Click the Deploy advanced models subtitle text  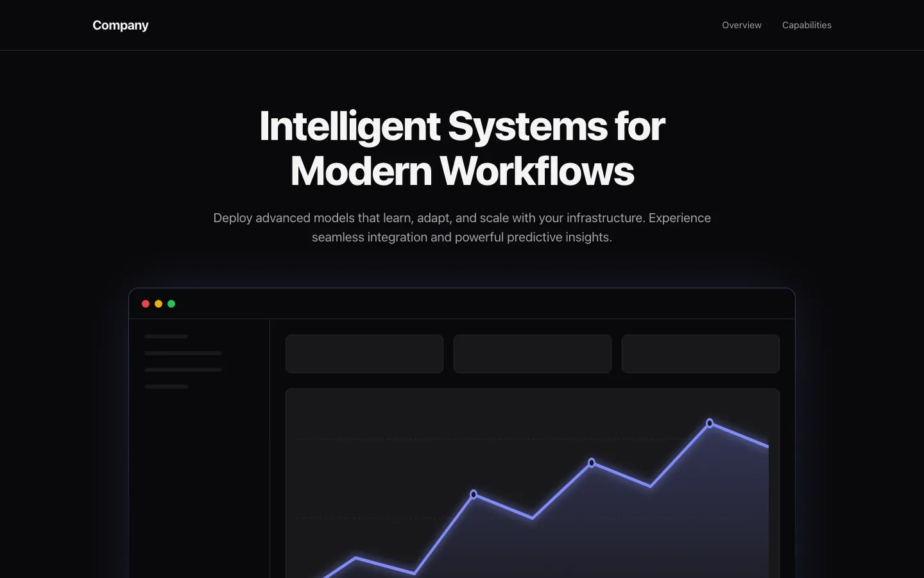(x=462, y=227)
